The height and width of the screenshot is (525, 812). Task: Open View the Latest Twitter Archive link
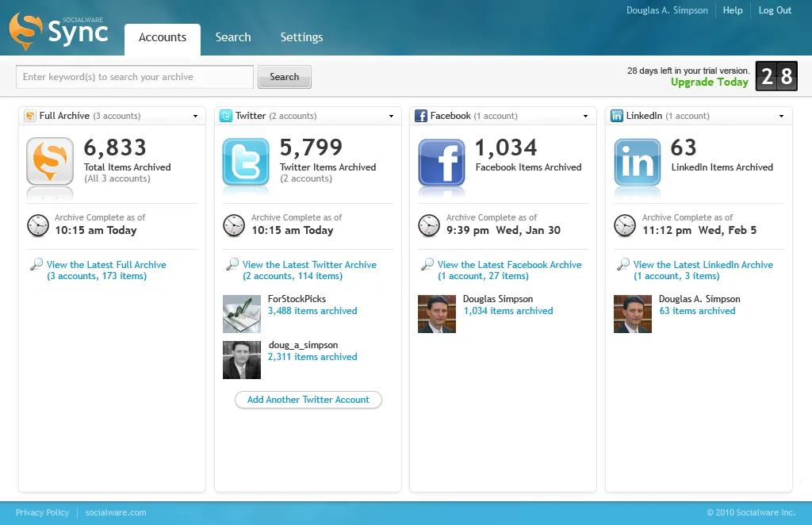click(309, 270)
